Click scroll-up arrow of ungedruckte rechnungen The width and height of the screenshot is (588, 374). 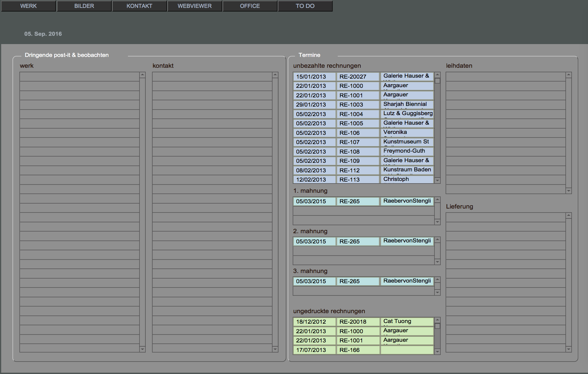click(x=437, y=320)
